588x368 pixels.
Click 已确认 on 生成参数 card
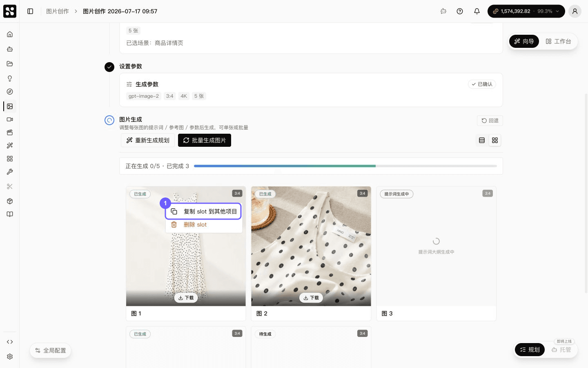(x=482, y=84)
